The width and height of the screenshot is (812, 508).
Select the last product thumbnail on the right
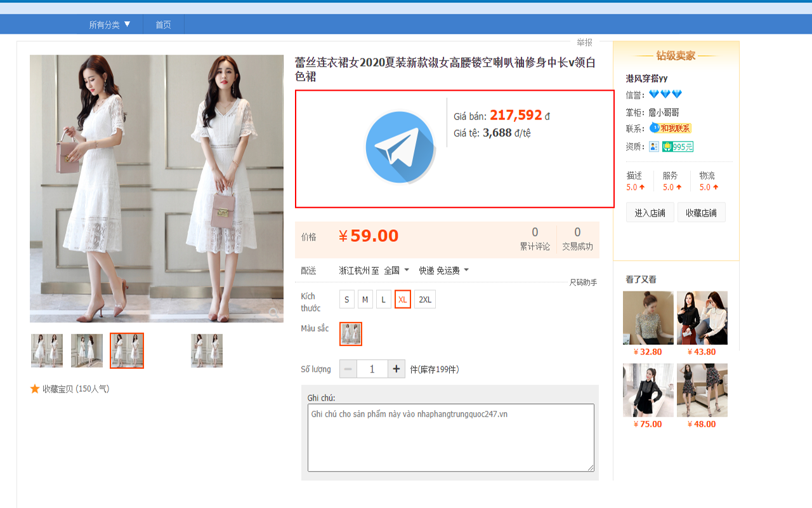pyautogui.click(x=207, y=351)
